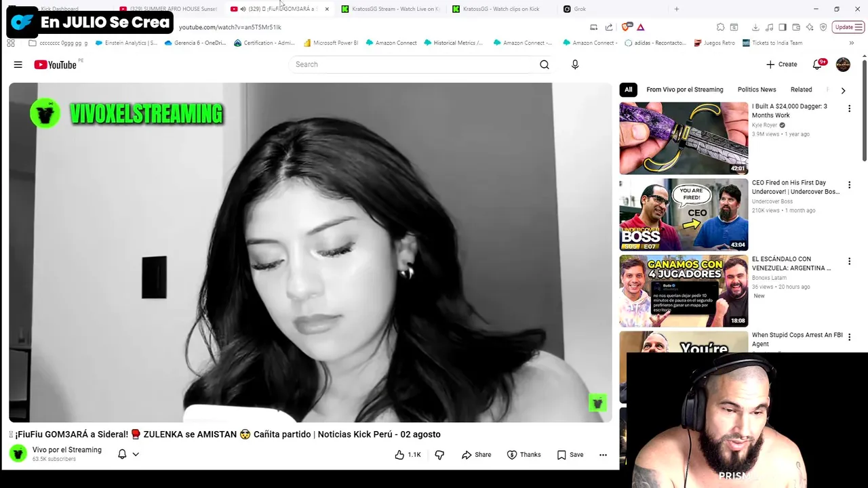Viewport: 868px width, 488px height.
Task: Open the tab search icon in toolbar
Action: (734, 27)
